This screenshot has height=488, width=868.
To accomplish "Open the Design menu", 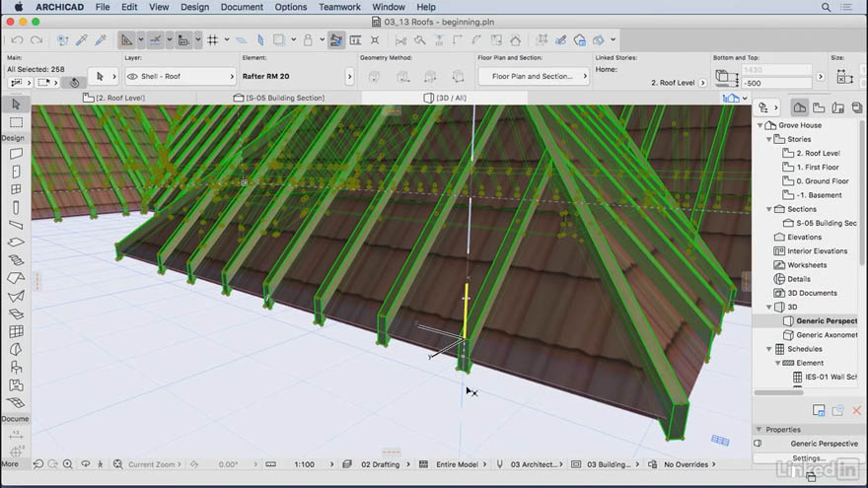I will click(195, 7).
